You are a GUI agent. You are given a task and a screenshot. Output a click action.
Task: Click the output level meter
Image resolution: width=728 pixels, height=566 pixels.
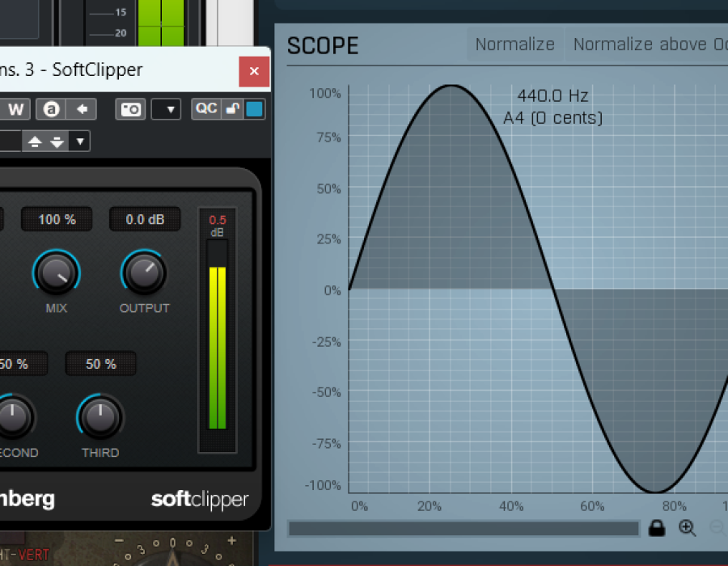pos(218,334)
